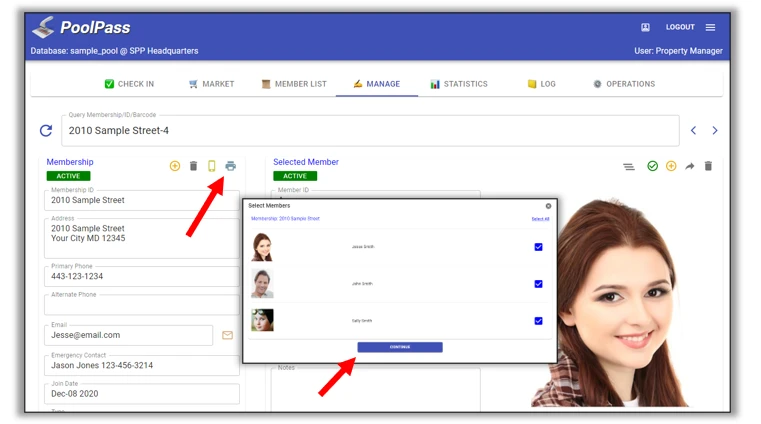Click the Select All link
The image size is (761, 424).
click(x=540, y=218)
